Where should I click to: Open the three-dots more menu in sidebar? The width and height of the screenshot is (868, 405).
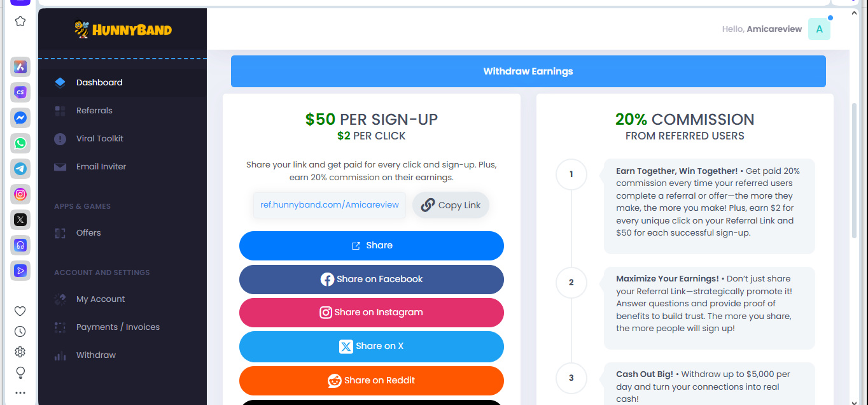click(20, 393)
